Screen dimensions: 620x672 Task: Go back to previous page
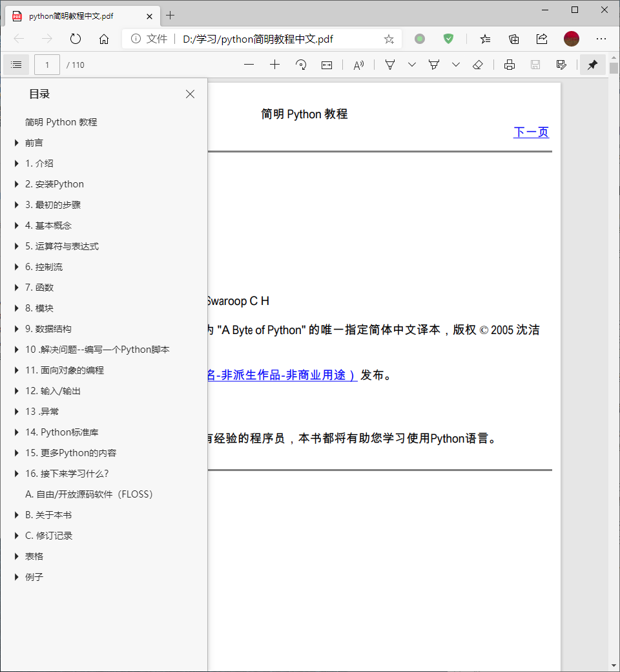(19, 39)
